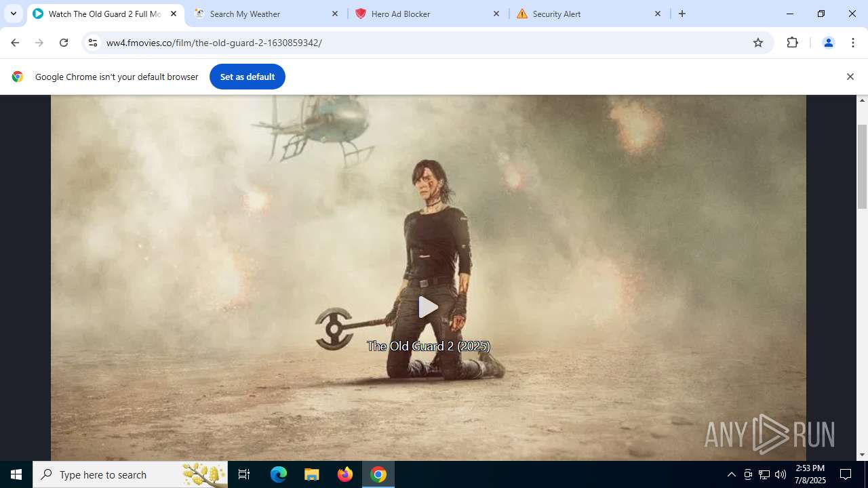Close the Security Alert tab

[x=658, y=14]
